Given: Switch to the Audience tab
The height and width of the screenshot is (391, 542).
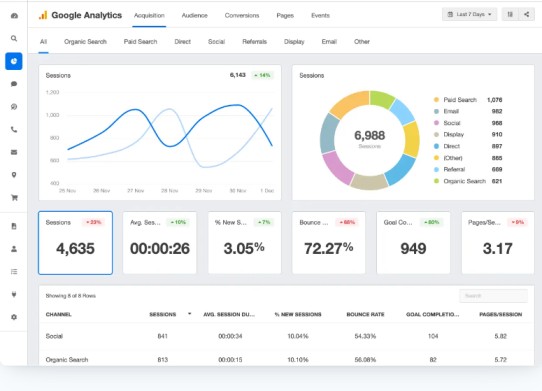Looking at the screenshot, I should (195, 16).
